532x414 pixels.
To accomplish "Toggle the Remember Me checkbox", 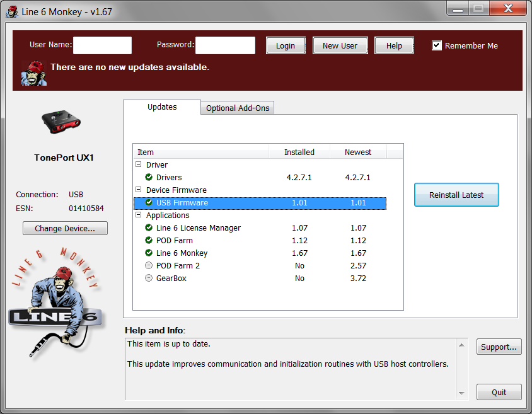I will point(437,45).
